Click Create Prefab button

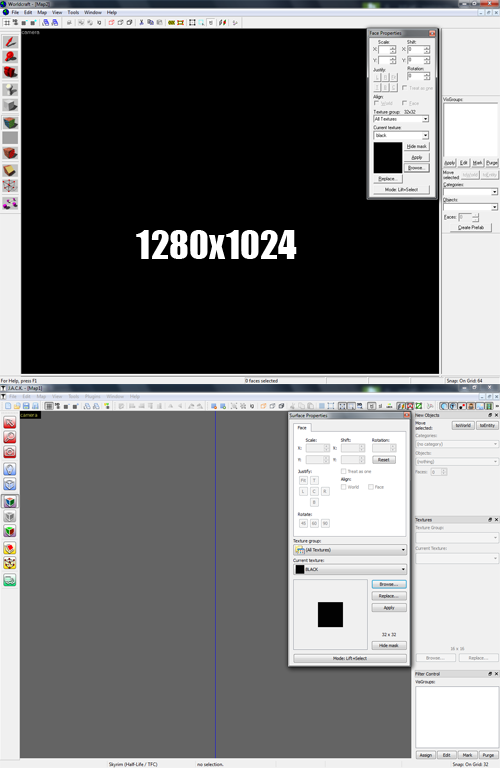pyautogui.click(x=471, y=227)
